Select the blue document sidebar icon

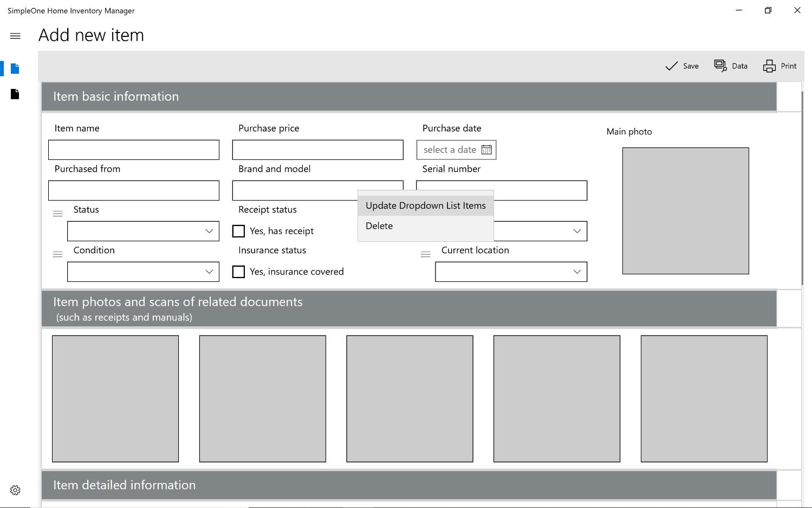(15, 68)
